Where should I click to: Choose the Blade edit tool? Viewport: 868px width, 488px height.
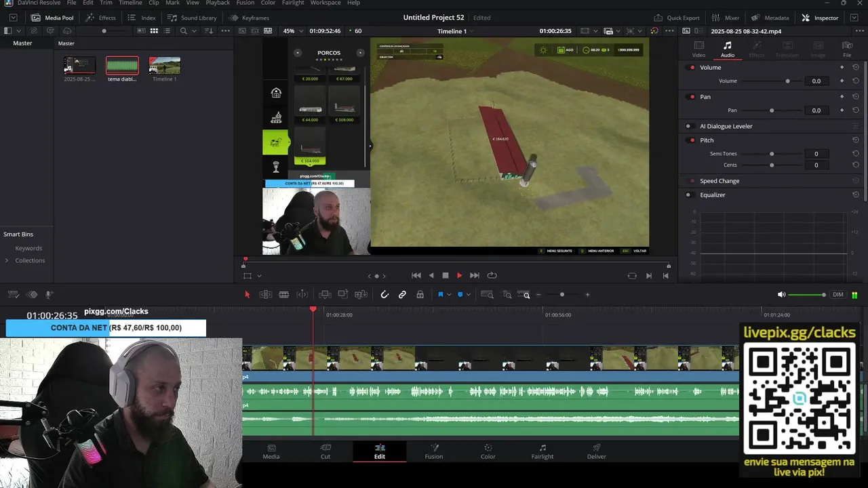point(284,295)
